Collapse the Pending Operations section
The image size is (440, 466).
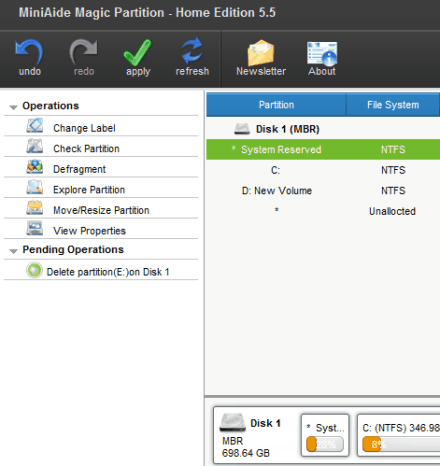[13, 251]
